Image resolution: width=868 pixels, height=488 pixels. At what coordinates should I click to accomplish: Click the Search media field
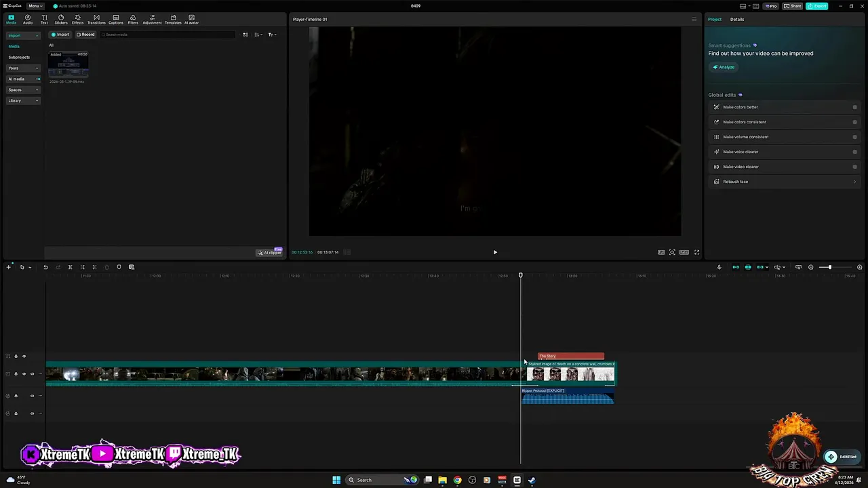pyautogui.click(x=168, y=35)
